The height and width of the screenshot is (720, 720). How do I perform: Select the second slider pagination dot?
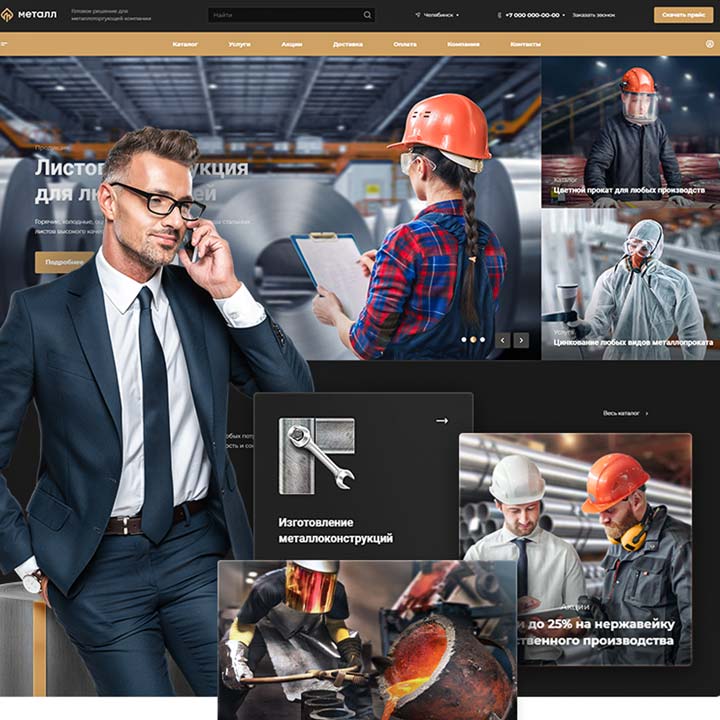coord(473,340)
